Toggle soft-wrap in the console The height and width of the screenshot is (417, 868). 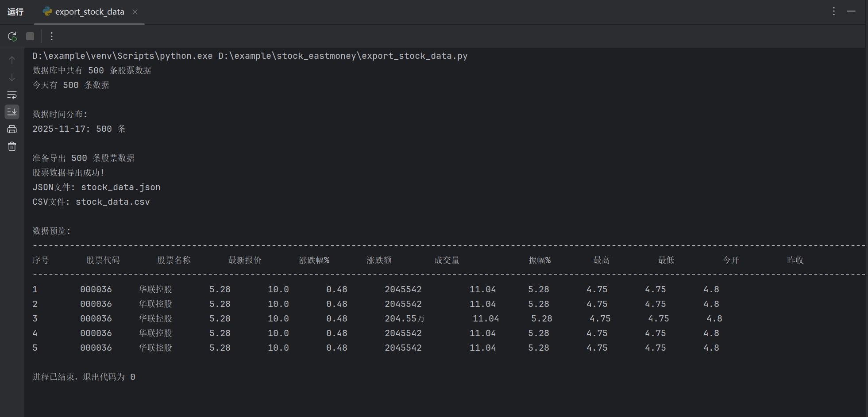tap(12, 95)
